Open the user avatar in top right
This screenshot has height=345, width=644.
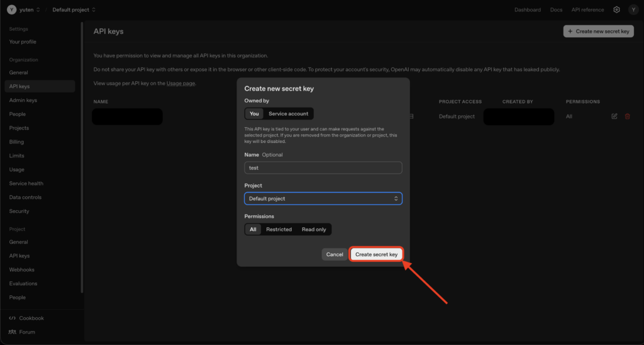633,10
